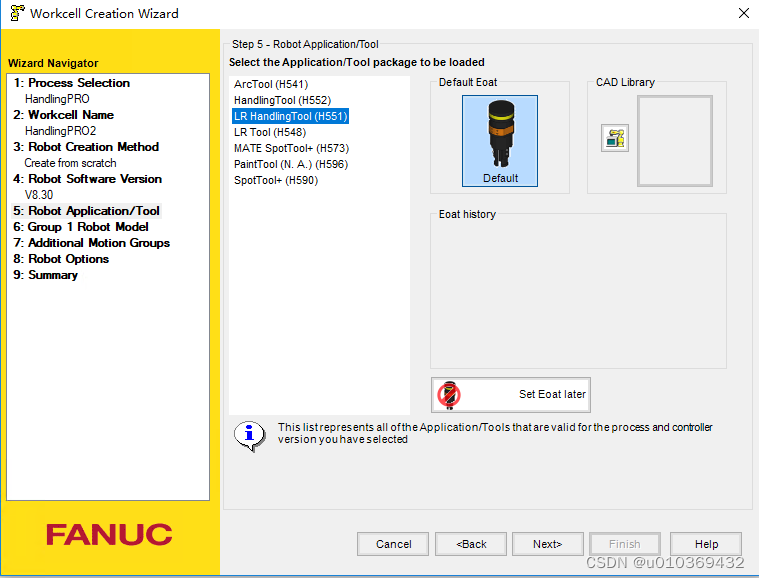Open step 8: Robot Options
Viewport: 759px width, 578px height.
[x=61, y=259]
